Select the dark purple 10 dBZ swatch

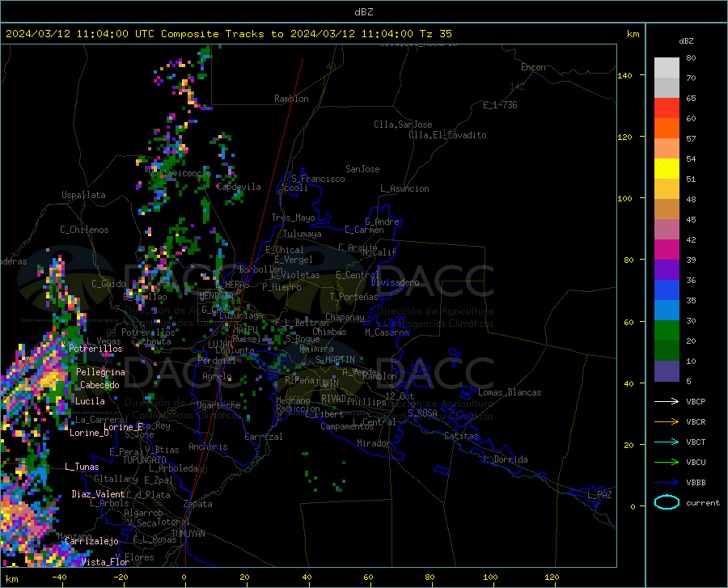click(x=667, y=370)
